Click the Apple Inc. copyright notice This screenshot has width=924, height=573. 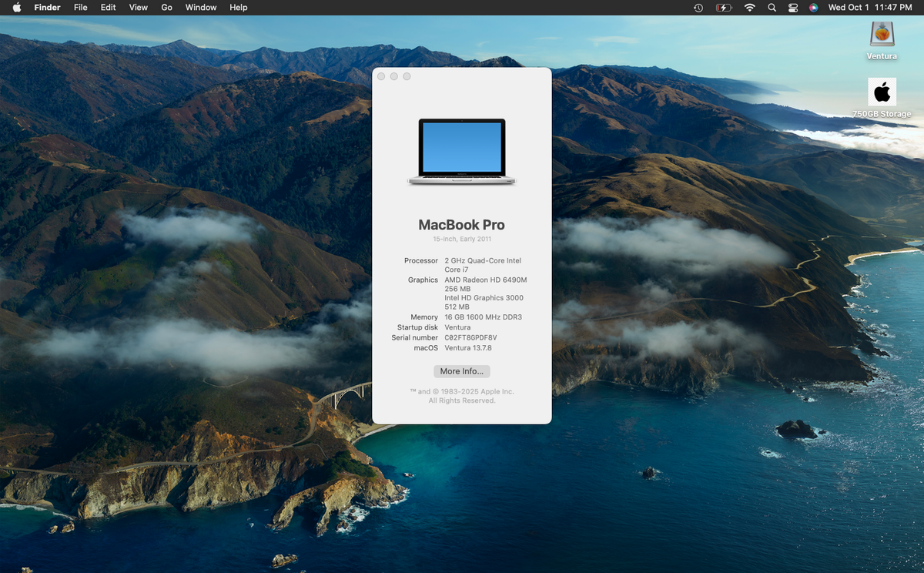[x=462, y=396]
